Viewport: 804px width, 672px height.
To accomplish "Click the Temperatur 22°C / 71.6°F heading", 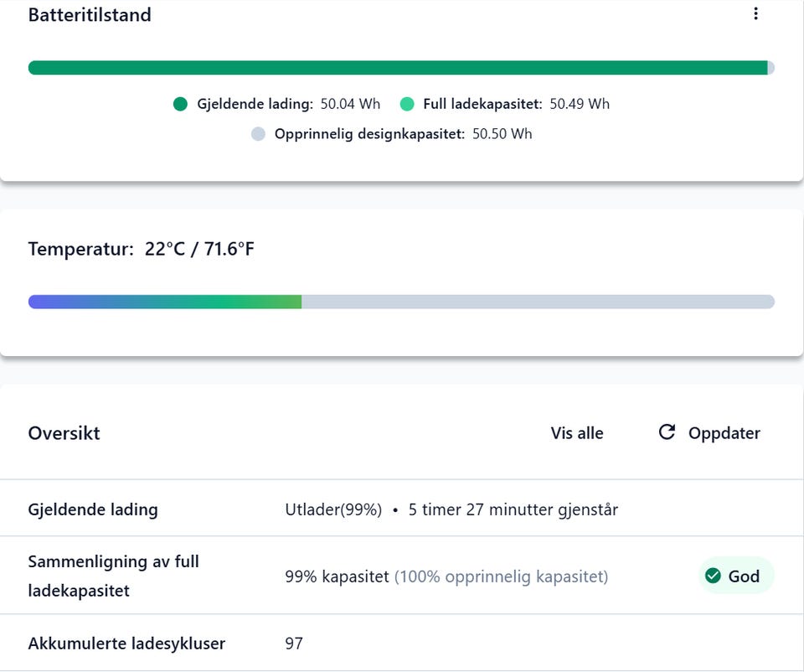I will pyautogui.click(x=141, y=249).
